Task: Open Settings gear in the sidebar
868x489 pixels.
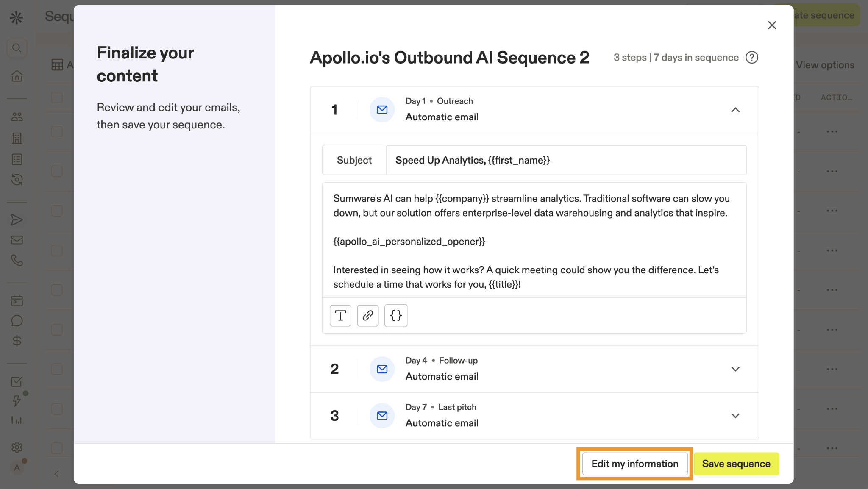Action: coord(17,447)
